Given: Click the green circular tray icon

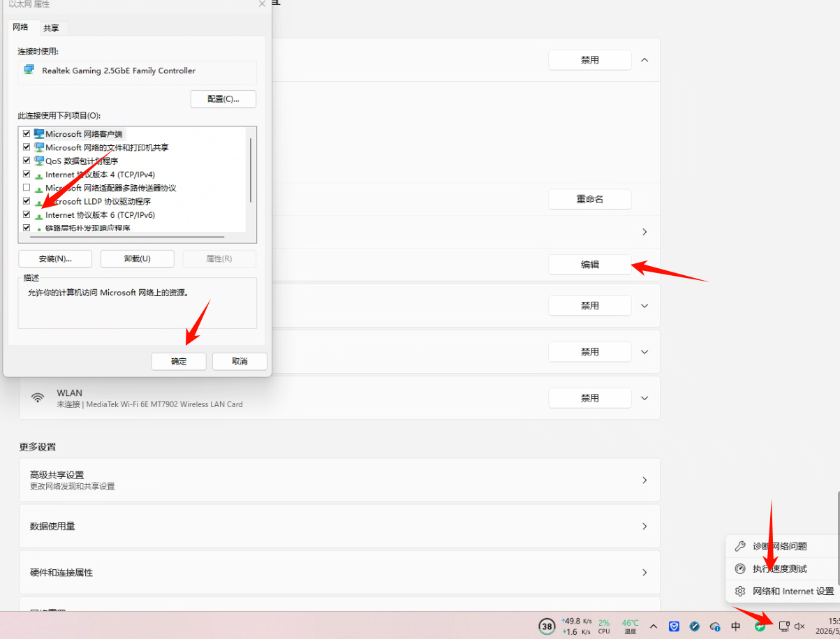Looking at the screenshot, I should (x=760, y=626).
